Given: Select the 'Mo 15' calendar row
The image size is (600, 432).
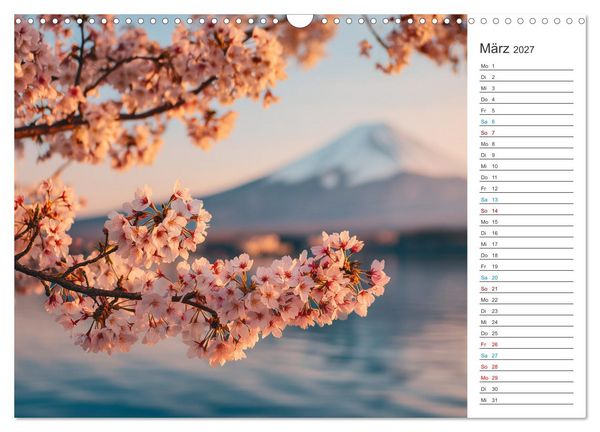Looking at the screenshot, I should [x=527, y=222].
